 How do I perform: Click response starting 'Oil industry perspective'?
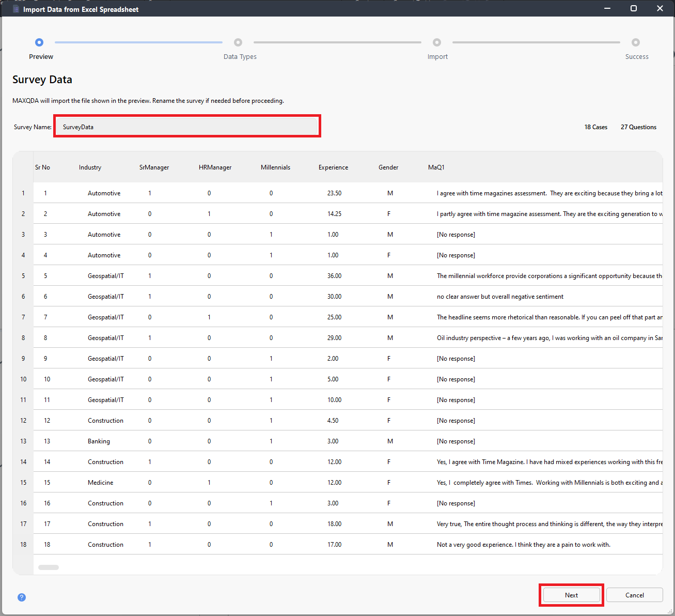coord(550,338)
